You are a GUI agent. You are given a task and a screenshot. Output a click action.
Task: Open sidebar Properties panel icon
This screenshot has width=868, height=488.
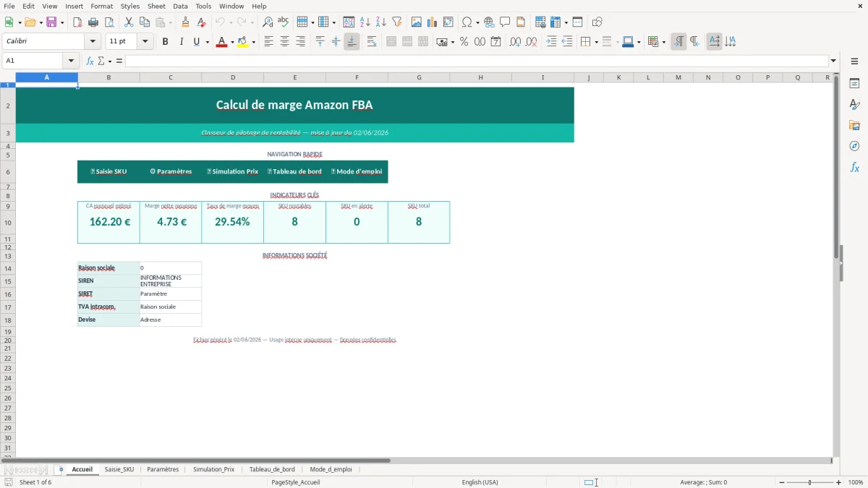(854, 84)
